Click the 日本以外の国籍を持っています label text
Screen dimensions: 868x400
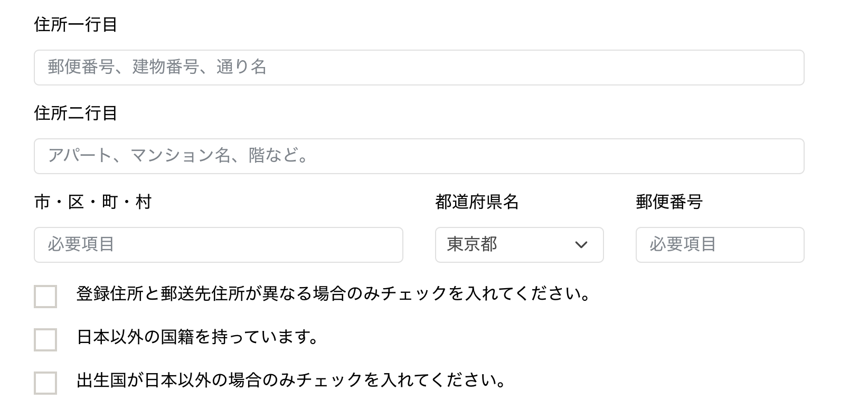pos(197,337)
